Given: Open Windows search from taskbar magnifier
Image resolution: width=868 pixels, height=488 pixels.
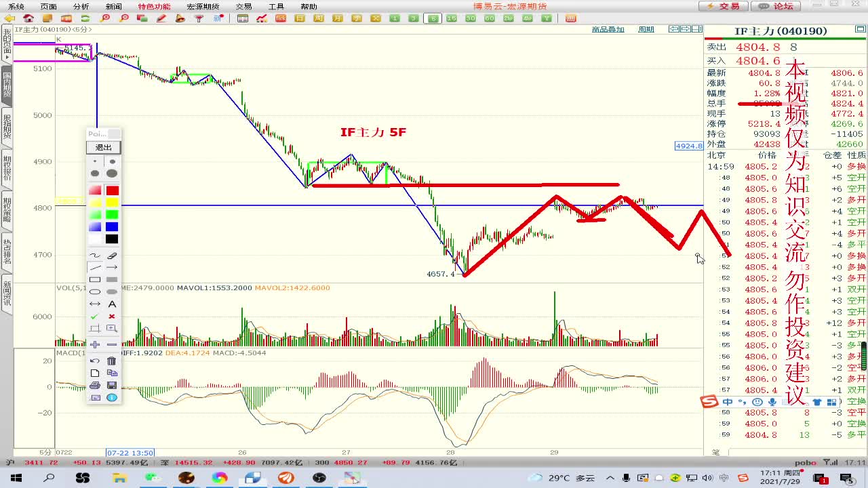Looking at the screenshot, I should point(50,478).
